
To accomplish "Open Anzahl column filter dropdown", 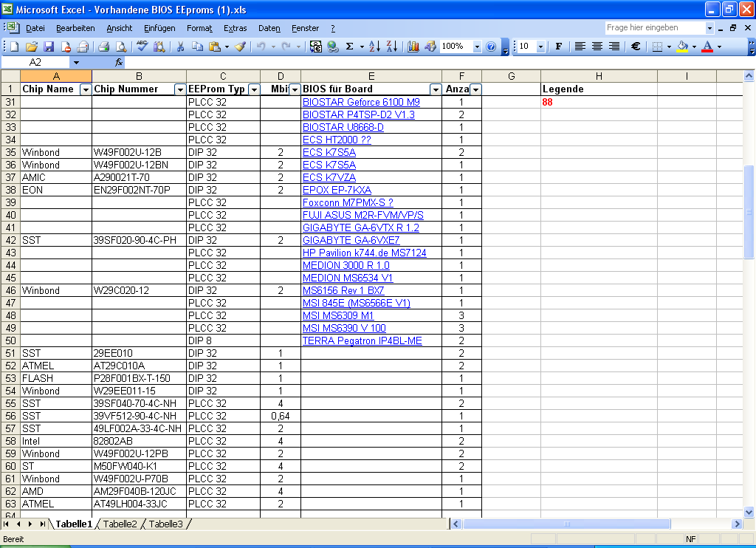I will pos(475,89).
